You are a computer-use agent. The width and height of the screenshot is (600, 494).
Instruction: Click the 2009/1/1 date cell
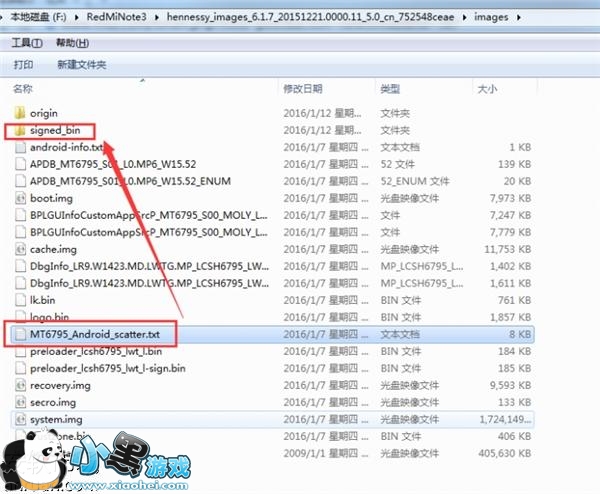point(326,453)
